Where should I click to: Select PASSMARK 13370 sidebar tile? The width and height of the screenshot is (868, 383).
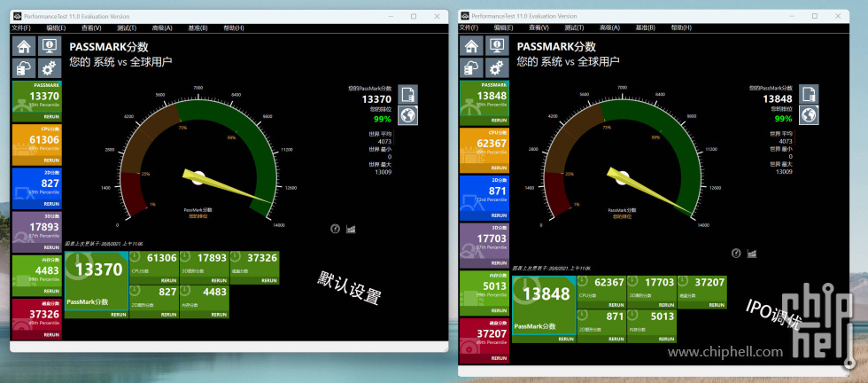pos(37,101)
